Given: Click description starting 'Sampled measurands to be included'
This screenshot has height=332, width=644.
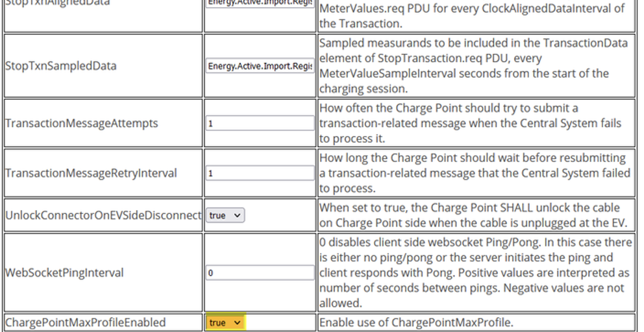Looking at the screenshot, I should [473, 66].
